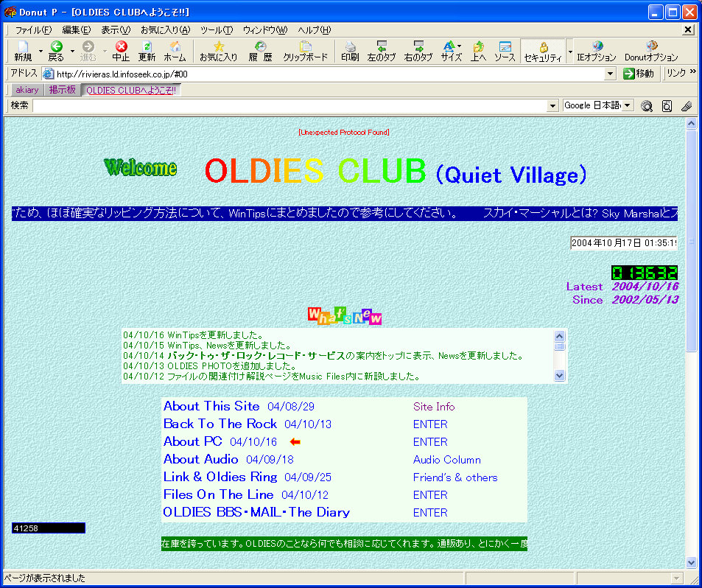The image size is (702, 588).
Task: Open the Google 日本語 search engine dropdown
Action: [628, 105]
